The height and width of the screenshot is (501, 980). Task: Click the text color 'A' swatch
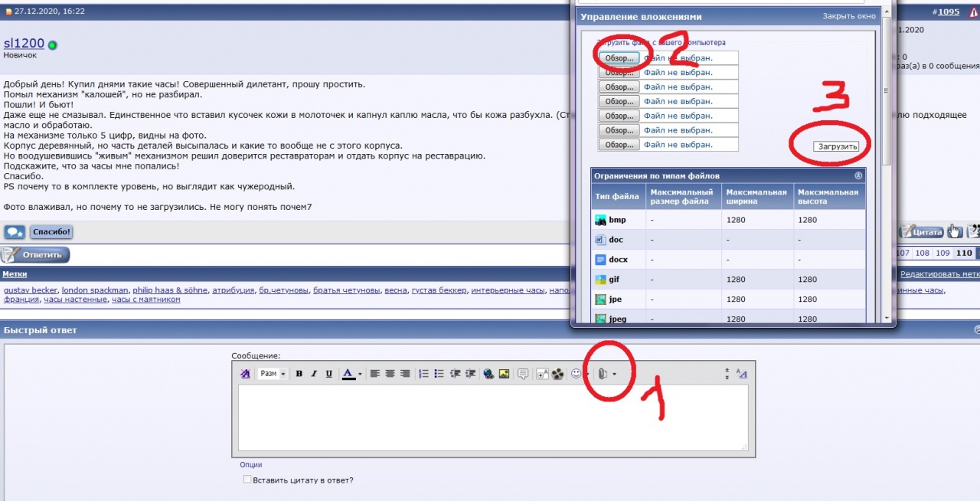coord(348,374)
